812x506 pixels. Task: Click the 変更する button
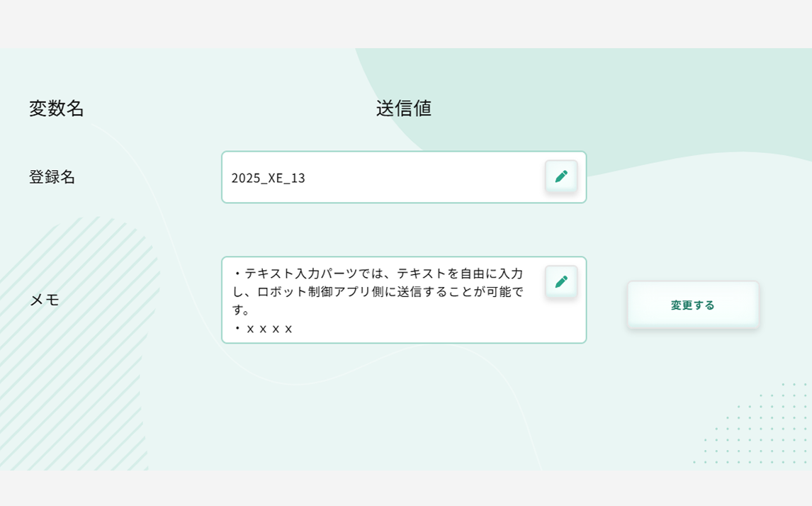point(693,305)
